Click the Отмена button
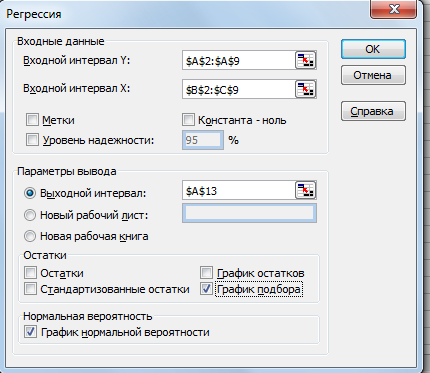The height and width of the screenshot is (373, 430). pyautogui.click(x=373, y=75)
